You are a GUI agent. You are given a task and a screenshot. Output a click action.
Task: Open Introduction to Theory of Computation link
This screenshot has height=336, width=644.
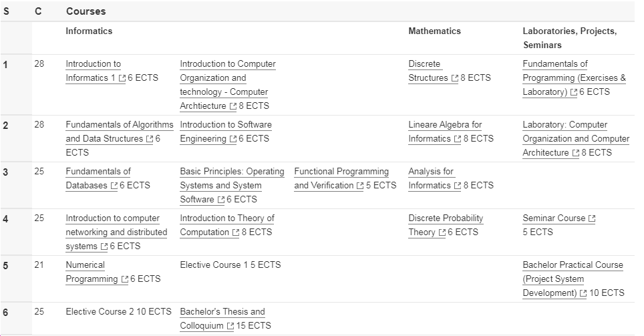(226, 218)
